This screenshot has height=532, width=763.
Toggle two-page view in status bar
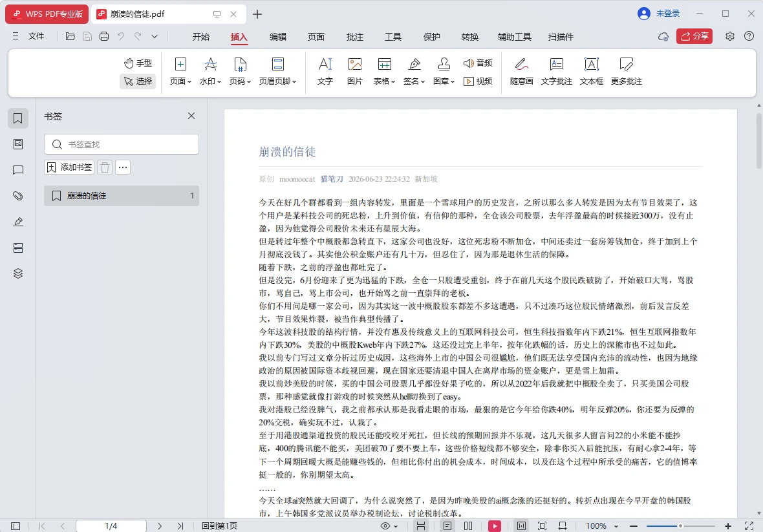(x=468, y=526)
